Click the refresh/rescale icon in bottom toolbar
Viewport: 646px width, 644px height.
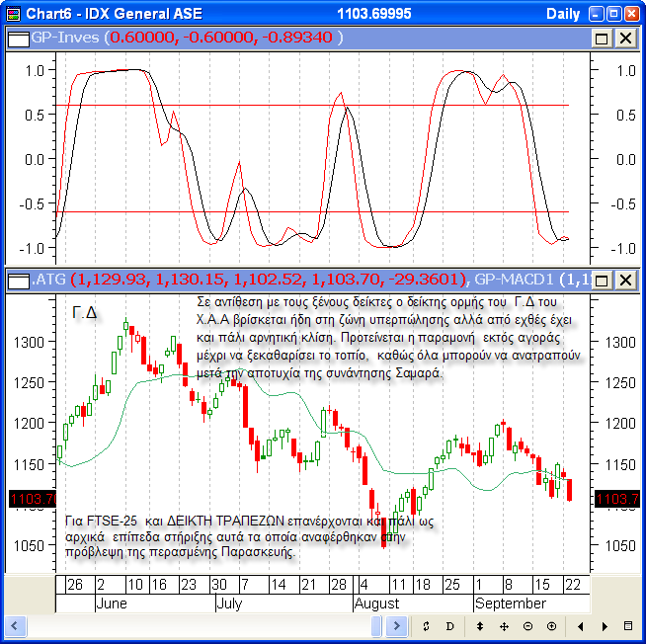427,626
